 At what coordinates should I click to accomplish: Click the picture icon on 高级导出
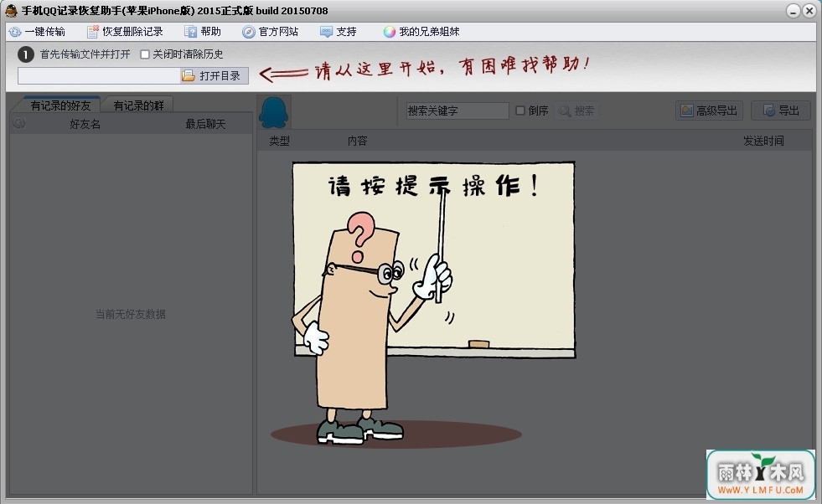point(687,111)
